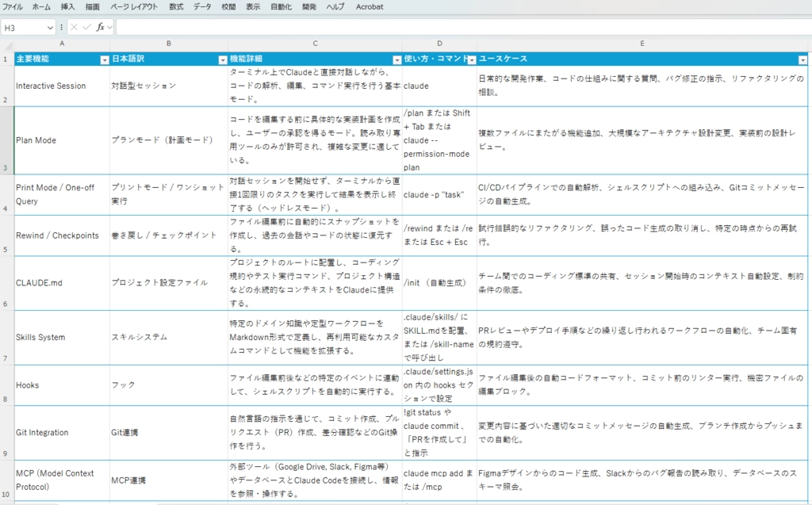Screen dimensions: 812x505
Task: Switch to the 数式 tab
Action: (176, 6)
